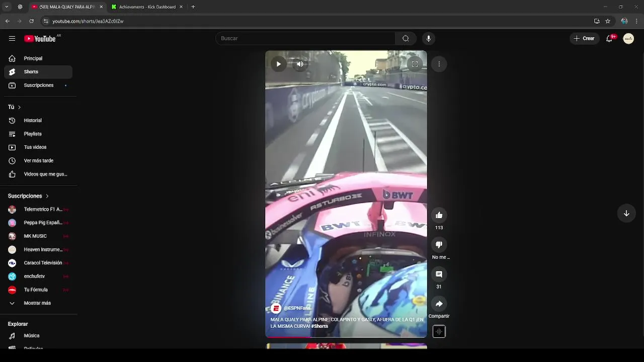644x362 pixels.
Task: Open Suscripciones in sidebar
Action: (38, 85)
